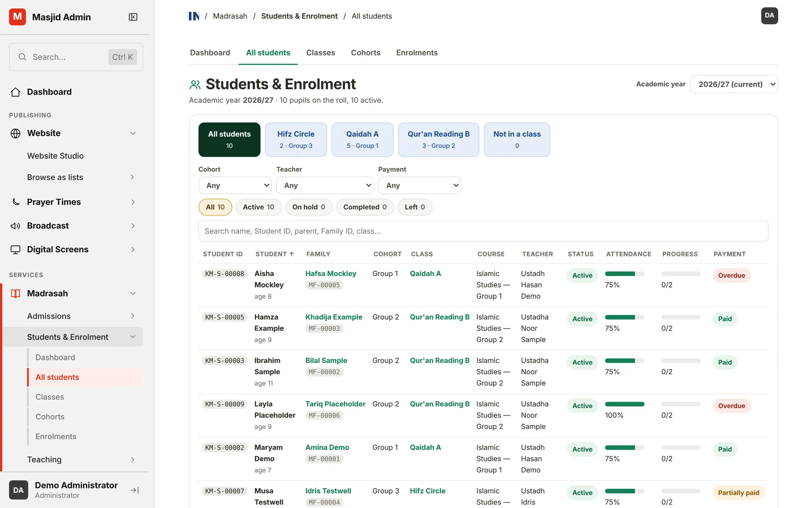The width and height of the screenshot is (812, 508).
Task: Open Website Studio in the sidebar
Action: coord(55,156)
